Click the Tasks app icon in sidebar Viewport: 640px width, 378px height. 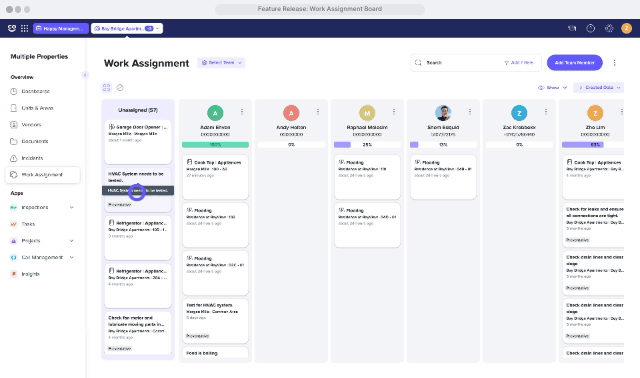(13, 224)
